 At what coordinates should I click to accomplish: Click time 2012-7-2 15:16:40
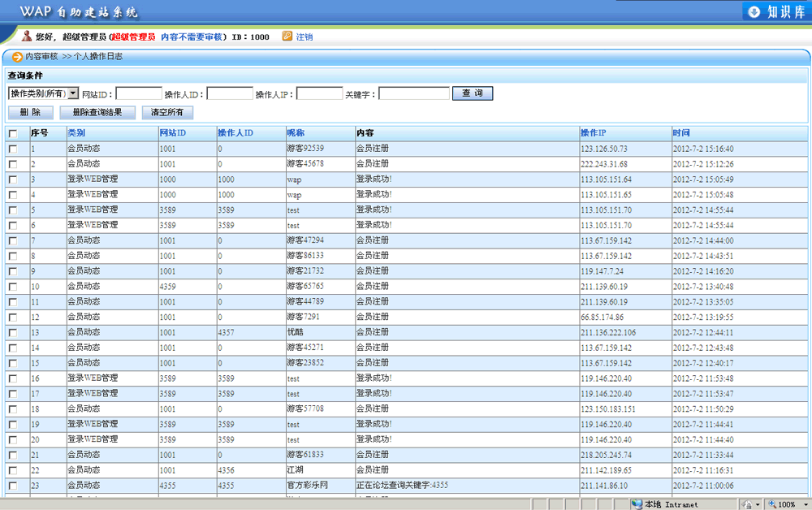click(703, 149)
